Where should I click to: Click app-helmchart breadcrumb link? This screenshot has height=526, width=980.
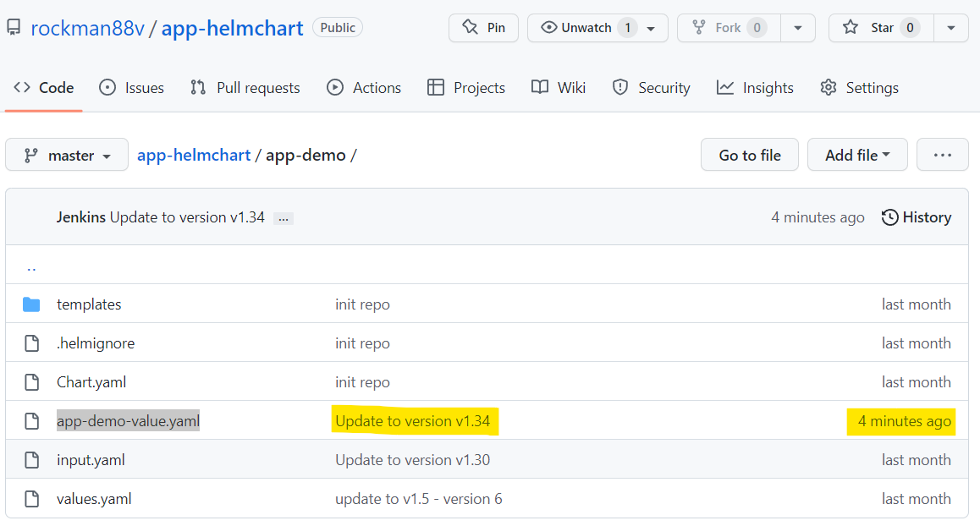pyautogui.click(x=194, y=155)
